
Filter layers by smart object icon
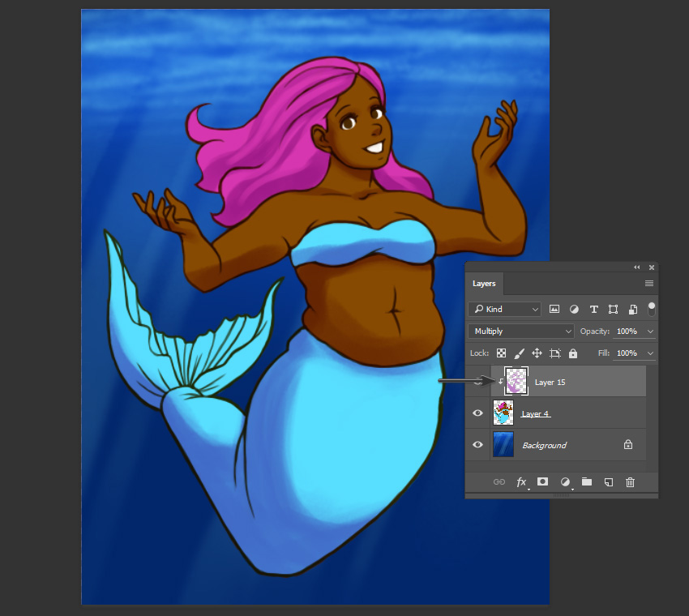pyautogui.click(x=633, y=310)
